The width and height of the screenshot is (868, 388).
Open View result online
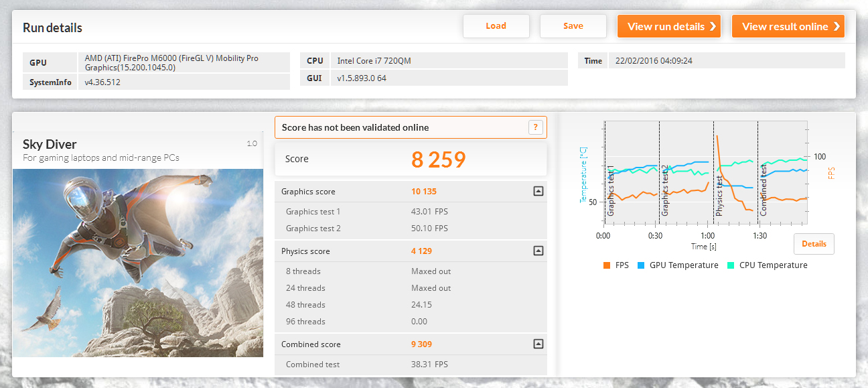pyautogui.click(x=788, y=26)
